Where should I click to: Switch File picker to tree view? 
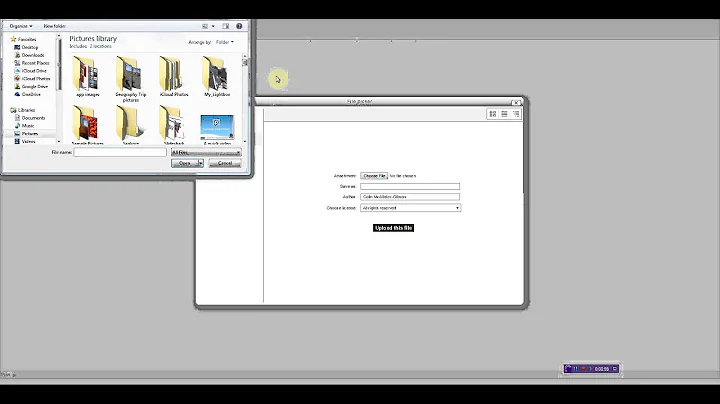(516, 114)
